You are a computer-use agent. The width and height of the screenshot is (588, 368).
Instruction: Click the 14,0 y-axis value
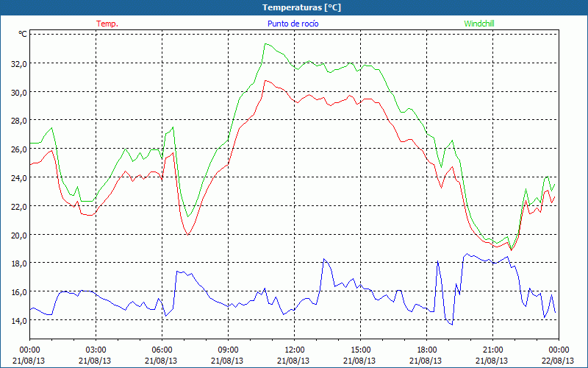(19, 320)
